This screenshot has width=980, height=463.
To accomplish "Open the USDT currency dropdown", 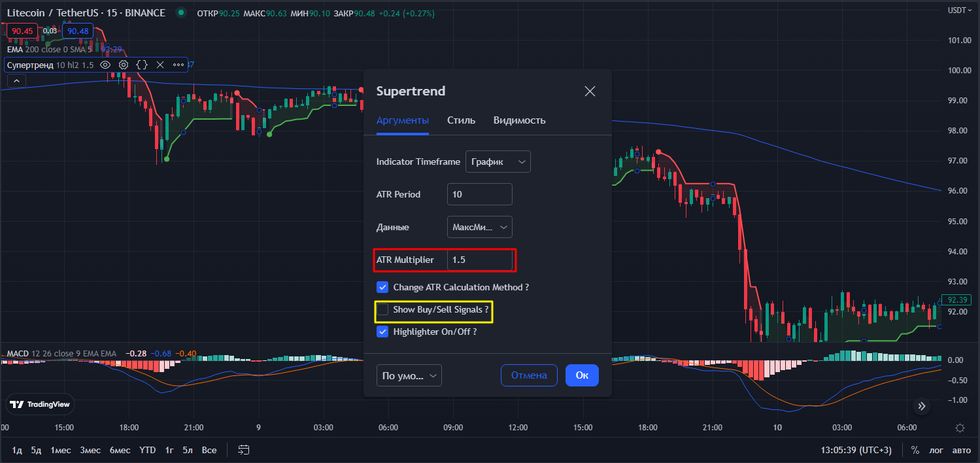I will click(x=961, y=10).
